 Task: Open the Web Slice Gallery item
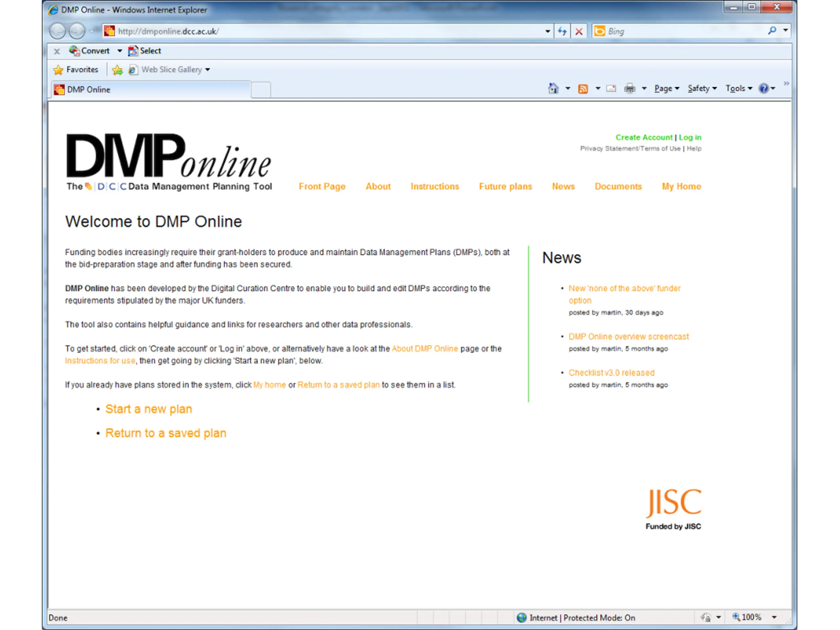[x=166, y=70]
